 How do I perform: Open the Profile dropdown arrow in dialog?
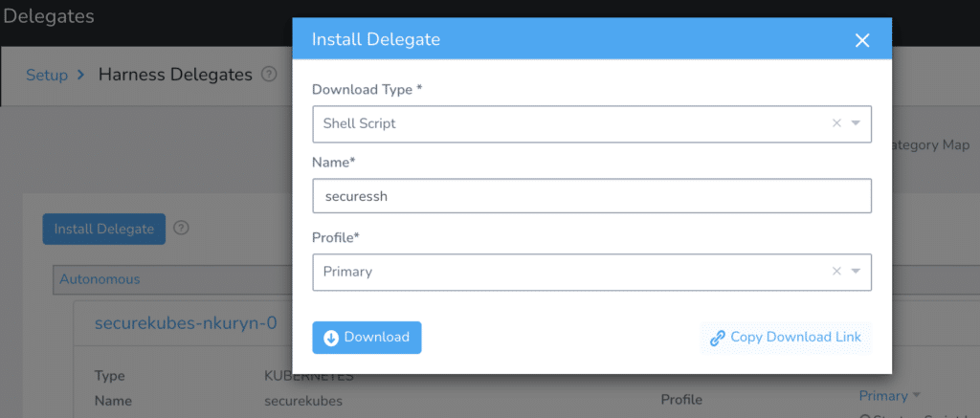click(x=856, y=271)
